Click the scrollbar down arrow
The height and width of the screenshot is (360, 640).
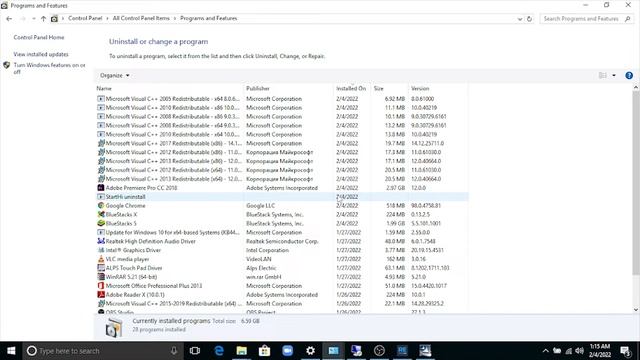coord(636,310)
